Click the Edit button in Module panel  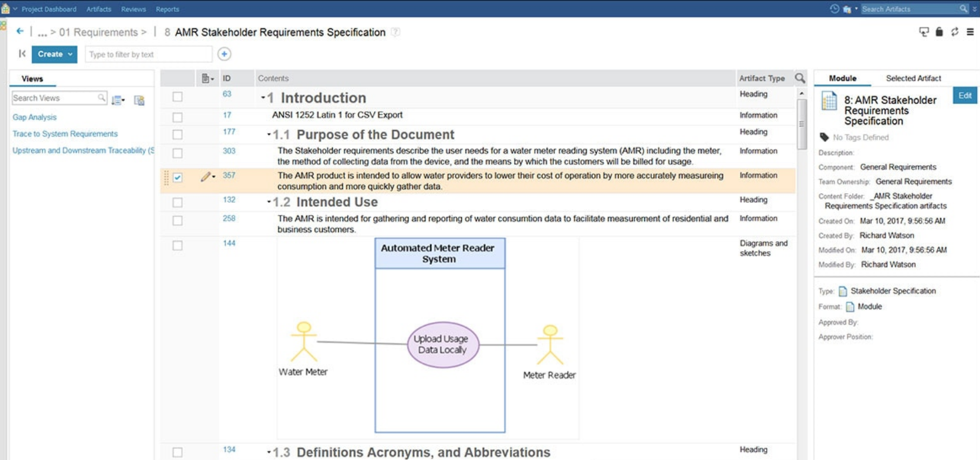(x=965, y=96)
